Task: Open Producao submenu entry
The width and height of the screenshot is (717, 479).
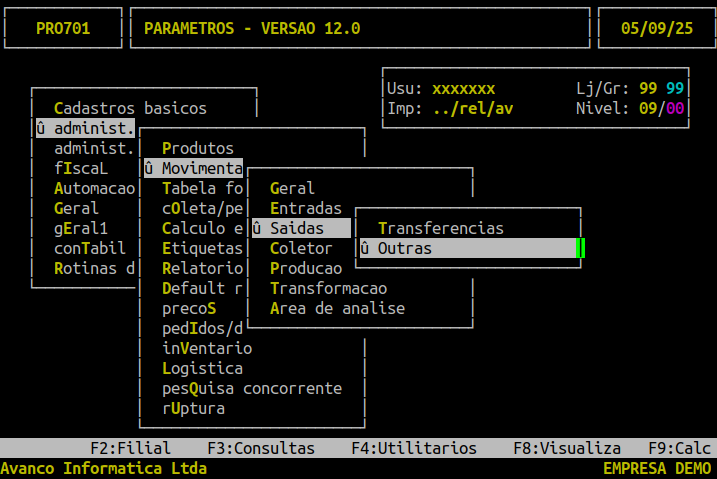Action: click(306, 268)
